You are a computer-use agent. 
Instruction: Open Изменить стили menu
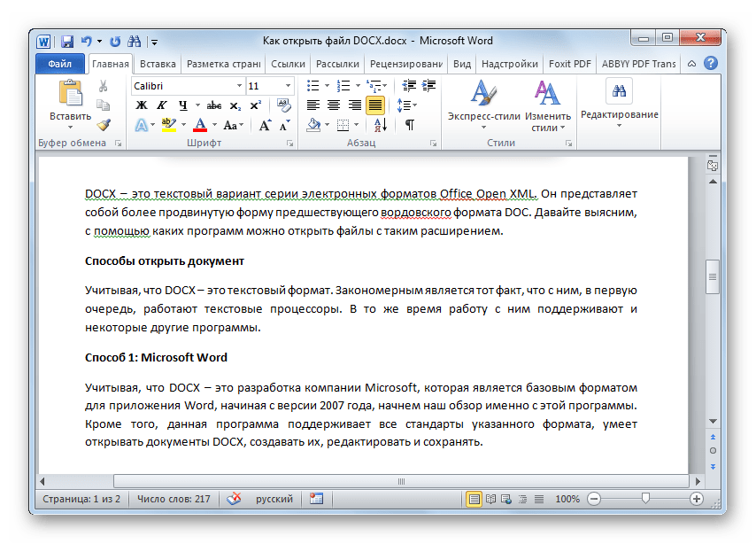(x=548, y=105)
